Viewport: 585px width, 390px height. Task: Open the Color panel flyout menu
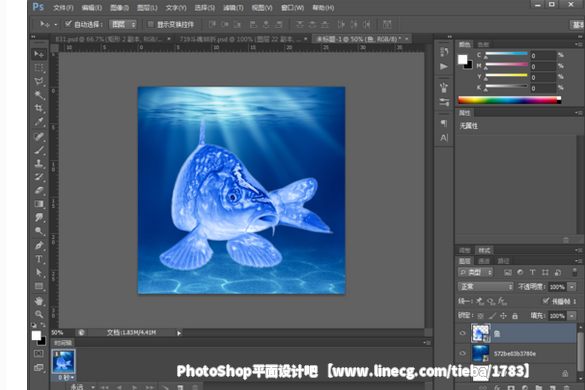578,44
